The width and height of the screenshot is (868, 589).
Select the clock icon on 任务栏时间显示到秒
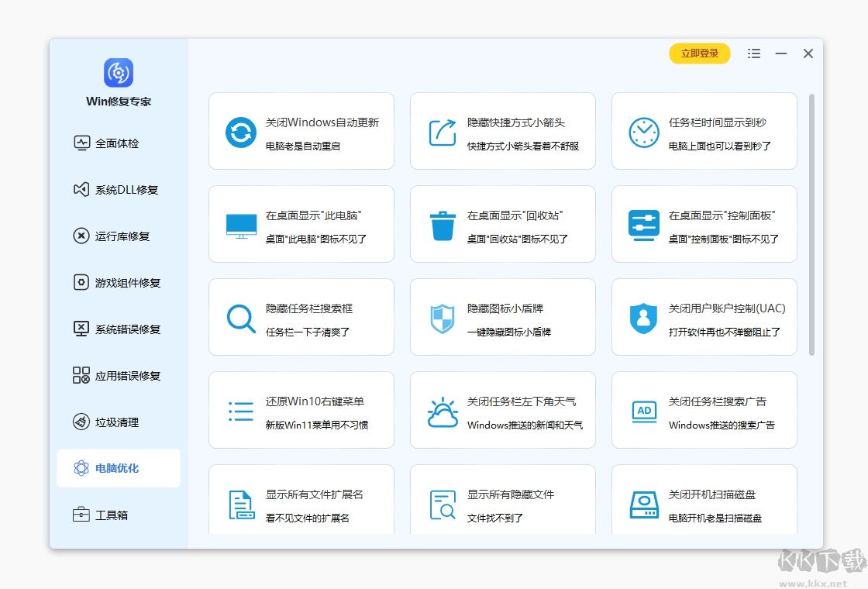tap(643, 130)
